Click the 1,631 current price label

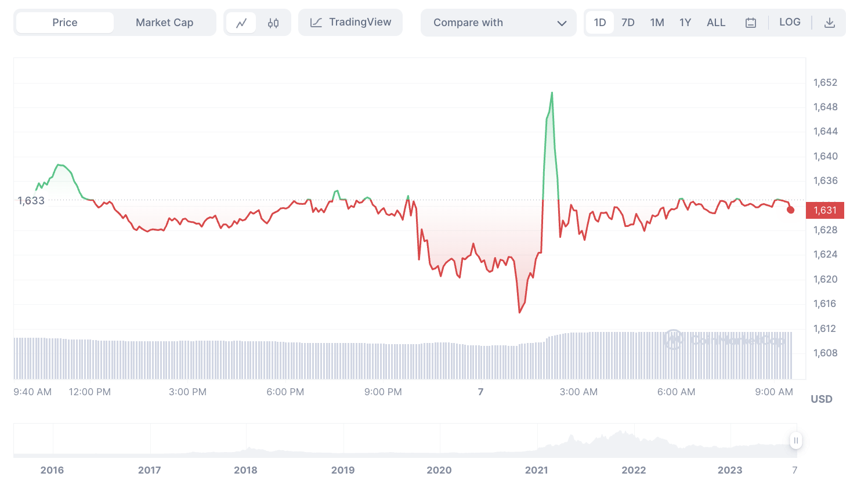click(825, 210)
